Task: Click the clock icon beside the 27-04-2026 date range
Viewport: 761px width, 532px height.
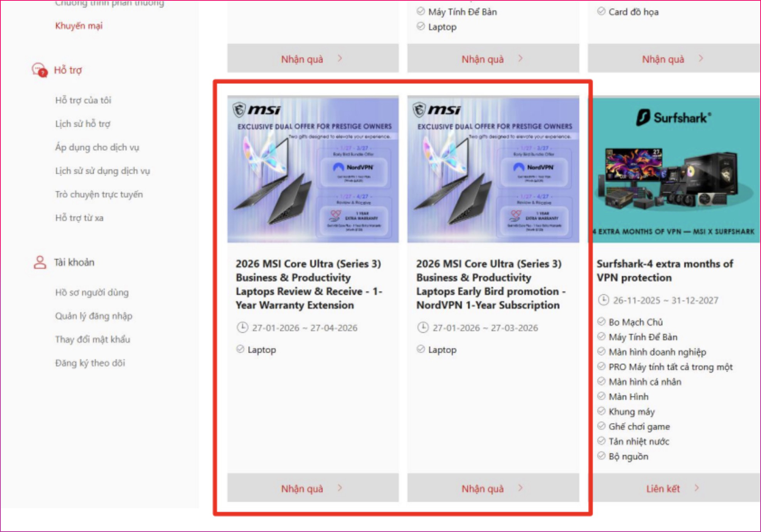Action: point(242,328)
